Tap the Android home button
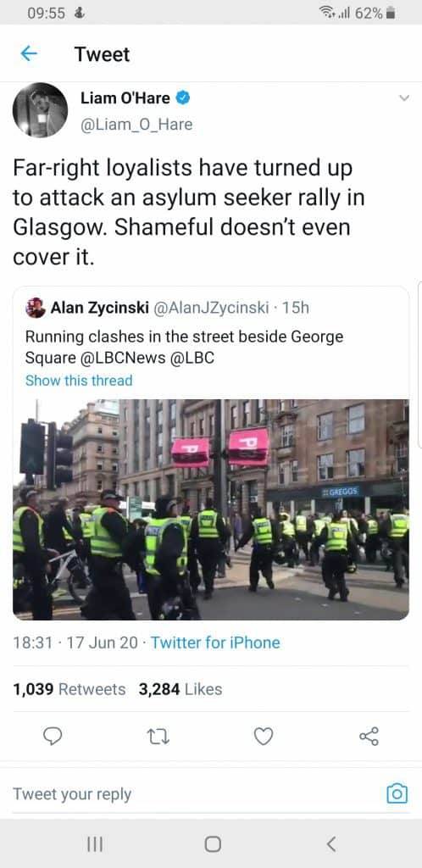The width and height of the screenshot is (422, 868). (x=213, y=843)
